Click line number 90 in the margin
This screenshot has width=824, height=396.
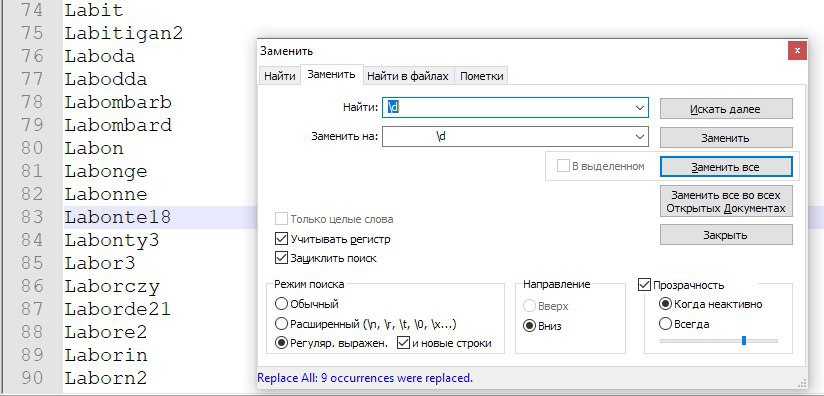[x=32, y=378]
